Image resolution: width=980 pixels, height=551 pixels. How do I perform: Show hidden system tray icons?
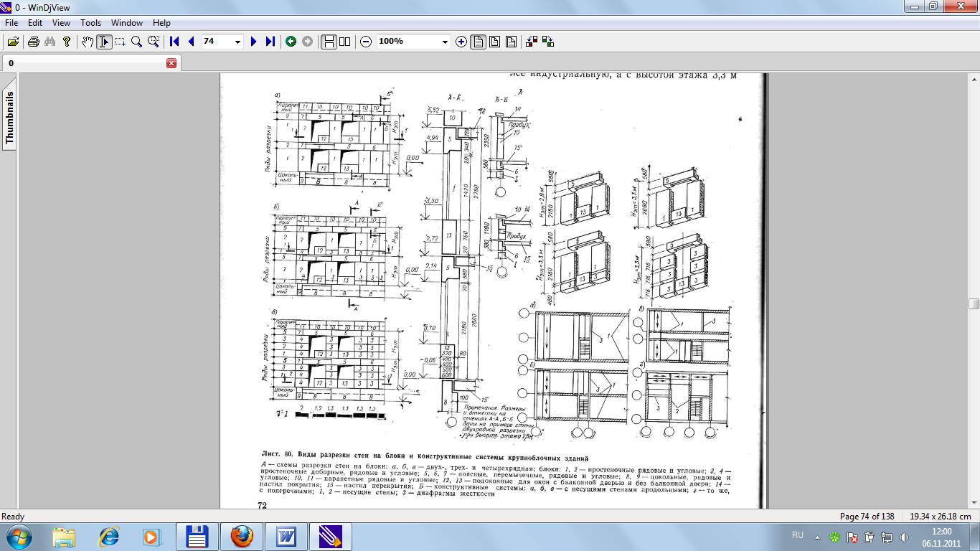817,536
